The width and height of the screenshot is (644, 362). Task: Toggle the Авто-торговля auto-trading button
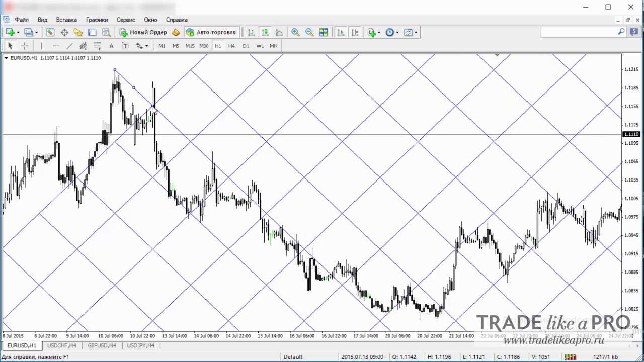(x=211, y=32)
